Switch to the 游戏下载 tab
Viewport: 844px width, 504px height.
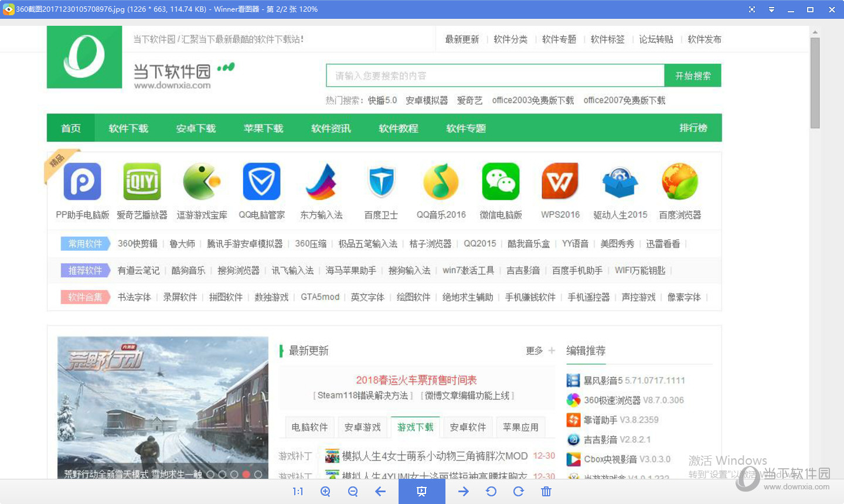[415, 427]
